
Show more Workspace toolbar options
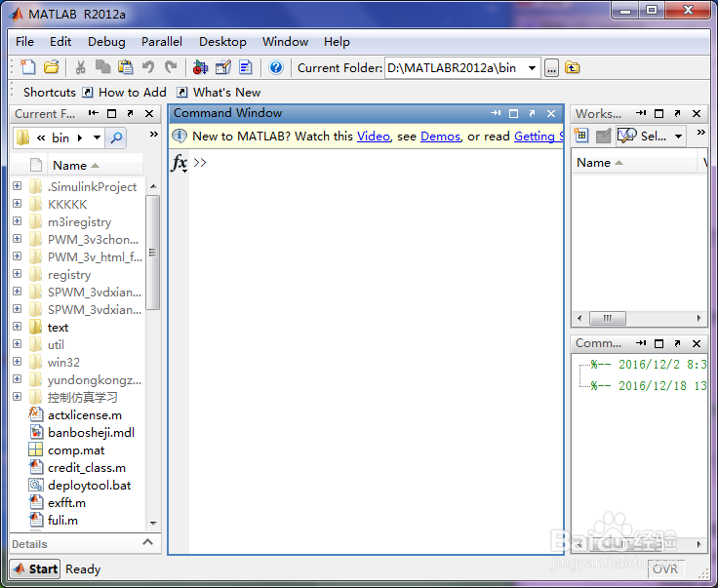click(701, 133)
